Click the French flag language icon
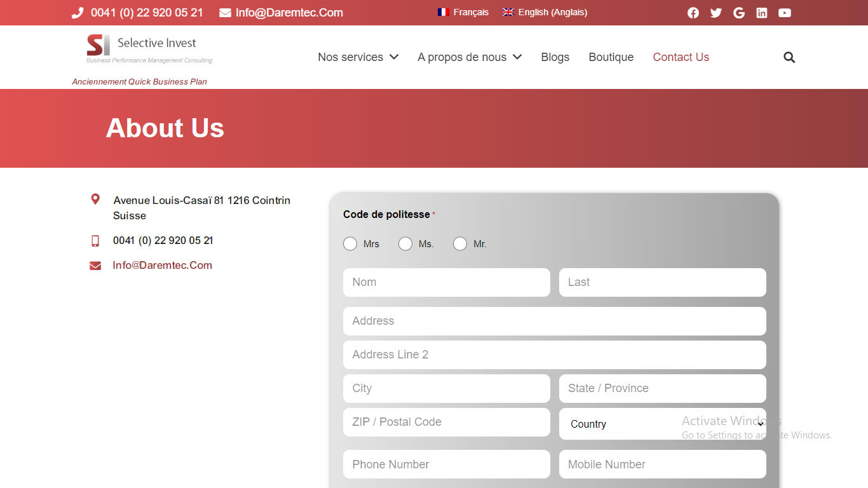 [x=444, y=12]
